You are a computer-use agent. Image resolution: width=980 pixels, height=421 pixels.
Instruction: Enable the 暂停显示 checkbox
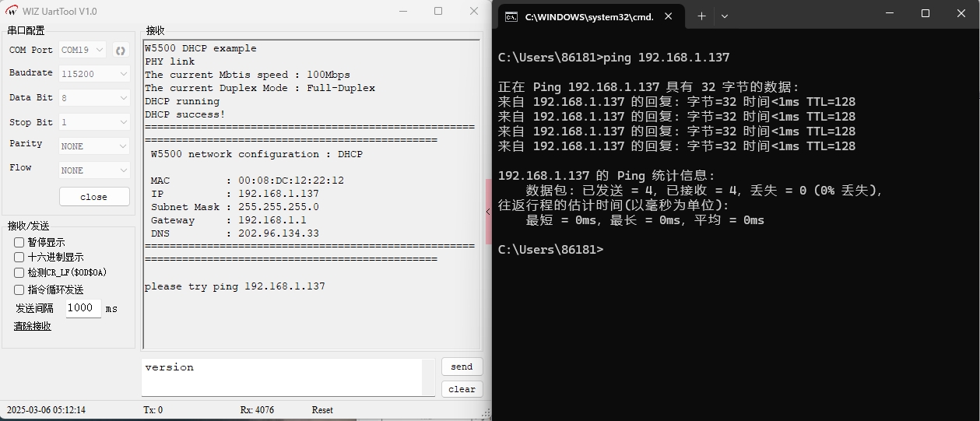tap(19, 242)
